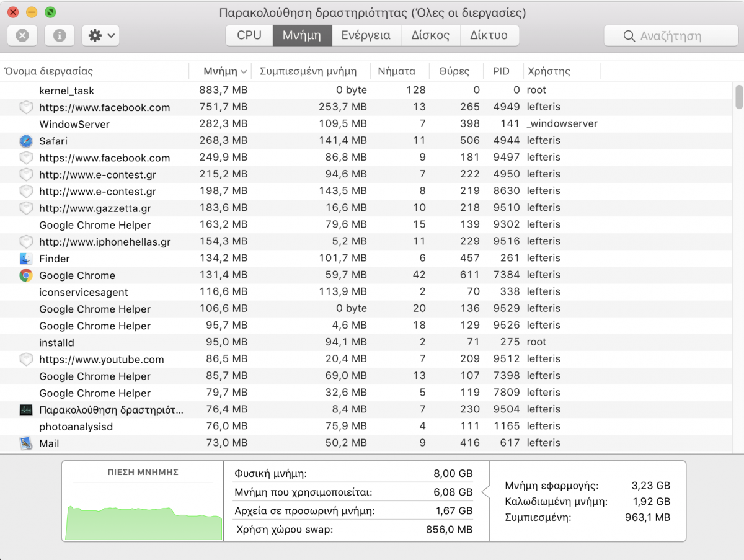Click shield icon next to gazzetta.gr
This screenshot has height=560, width=744.
coord(26,208)
